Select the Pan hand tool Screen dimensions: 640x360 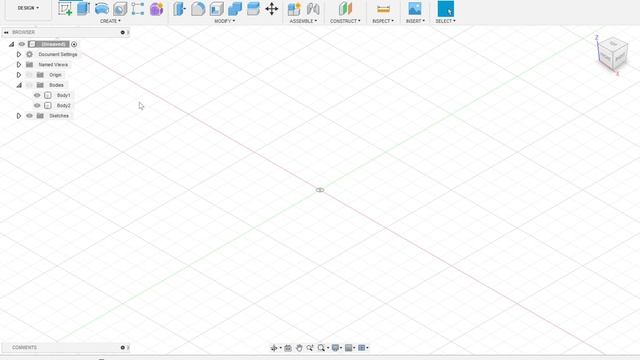pyautogui.click(x=299, y=348)
